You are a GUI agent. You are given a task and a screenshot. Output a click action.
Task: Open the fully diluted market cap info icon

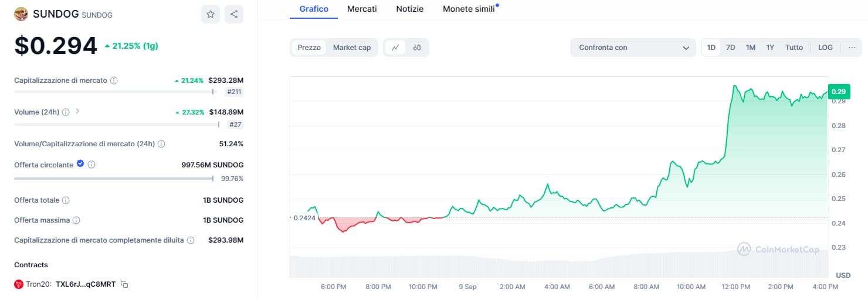[x=190, y=240]
